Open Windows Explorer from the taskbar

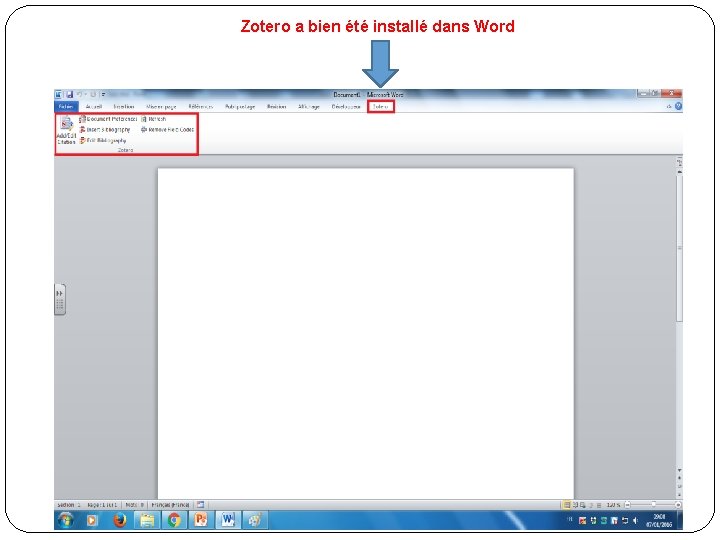pos(147,520)
